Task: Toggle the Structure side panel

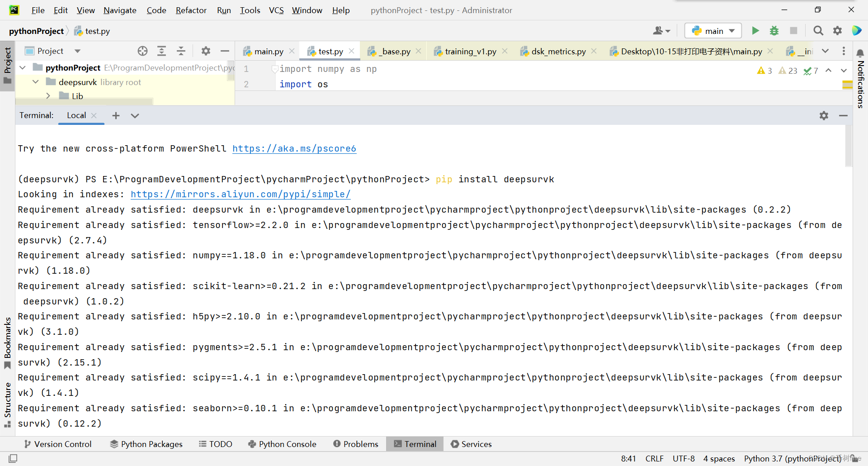Action: (7, 404)
